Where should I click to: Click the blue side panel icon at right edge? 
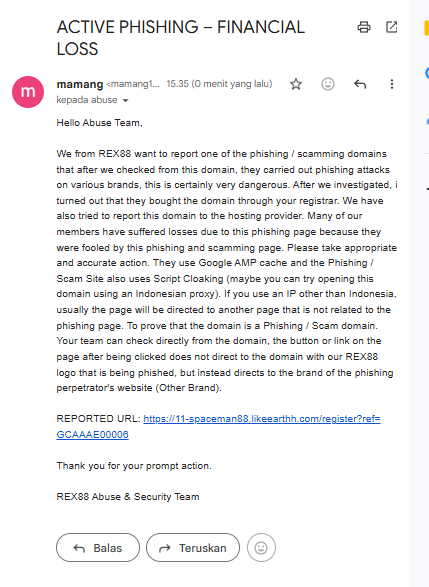tap(427, 73)
